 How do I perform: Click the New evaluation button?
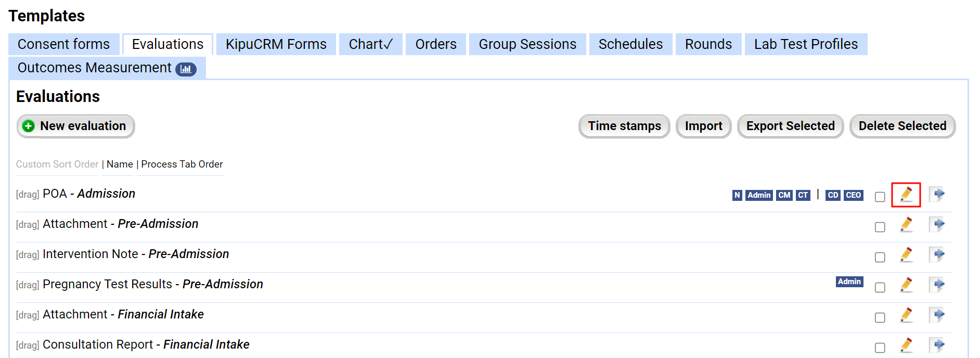(76, 126)
